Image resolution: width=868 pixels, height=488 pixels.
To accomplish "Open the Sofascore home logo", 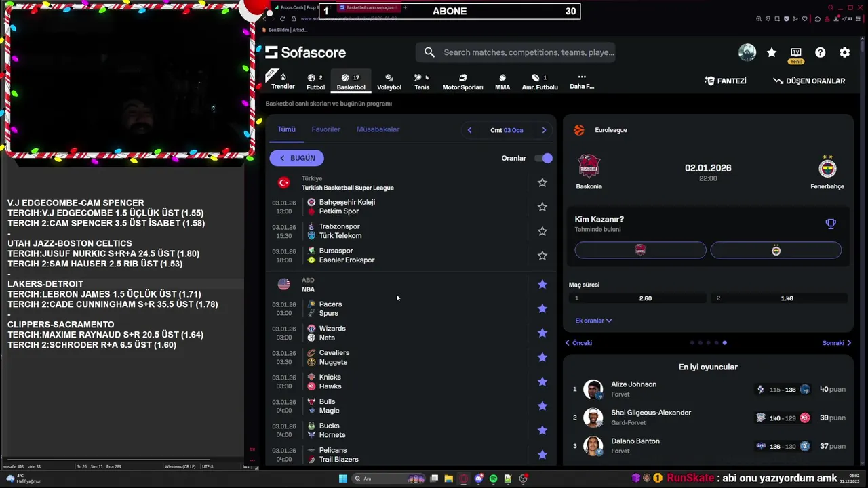I will (x=305, y=52).
